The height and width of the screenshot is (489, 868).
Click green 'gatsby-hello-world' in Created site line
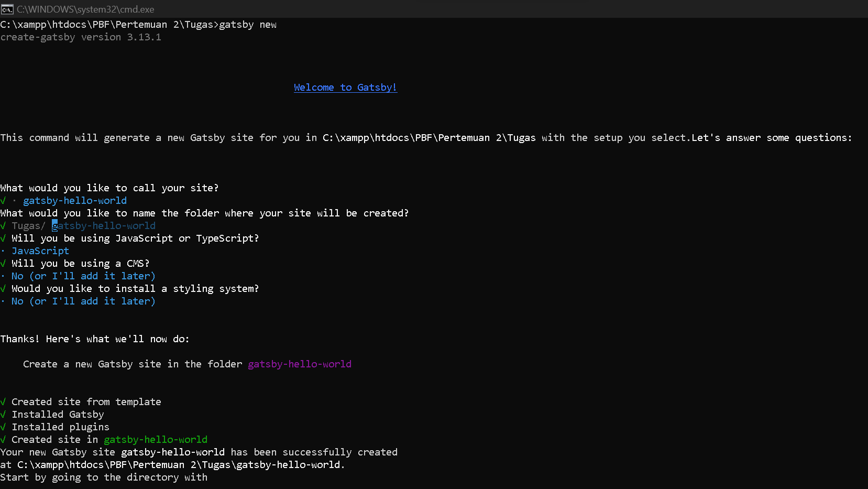click(x=156, y=440)
